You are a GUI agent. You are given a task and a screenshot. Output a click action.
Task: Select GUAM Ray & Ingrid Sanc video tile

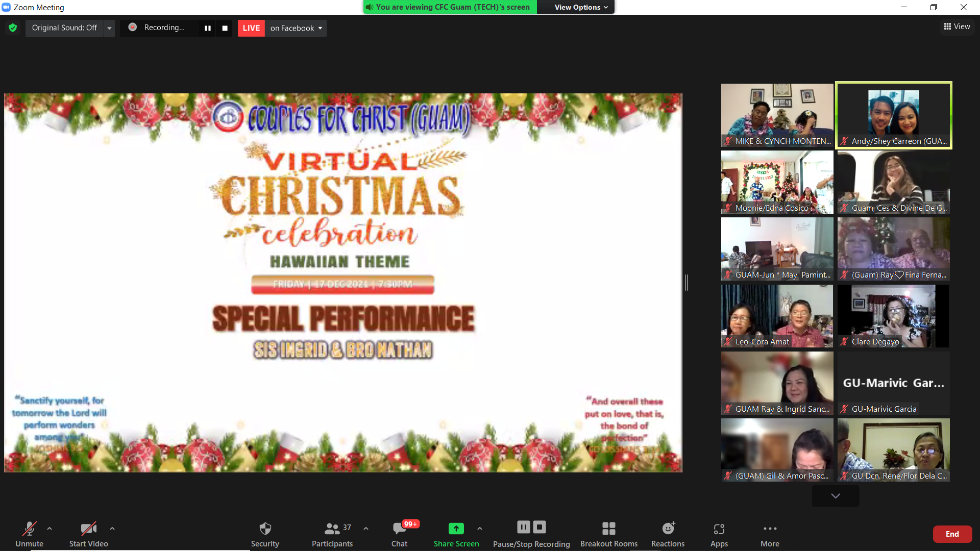pyautogui.click(x=777, y=383)
